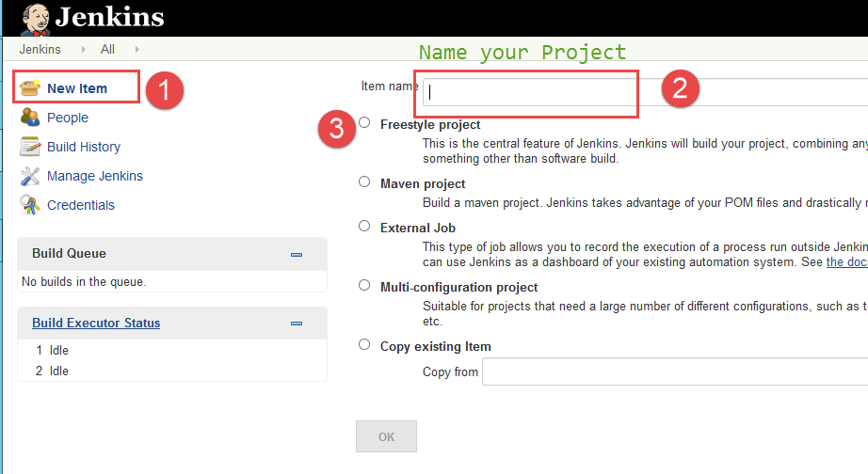
Task: Choose the External Job radio button
Action: pyautogui.click(x=364, y=227)
